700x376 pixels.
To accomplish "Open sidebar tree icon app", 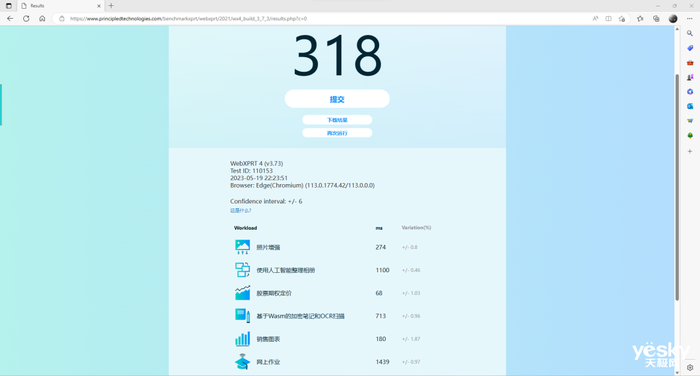I will 690,135.
